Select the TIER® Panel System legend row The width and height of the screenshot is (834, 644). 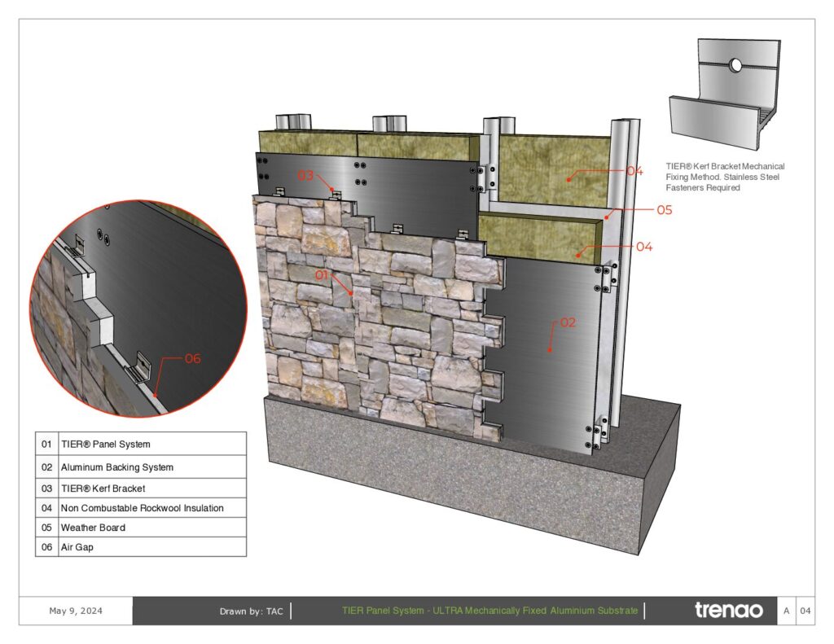coord(141,444)
